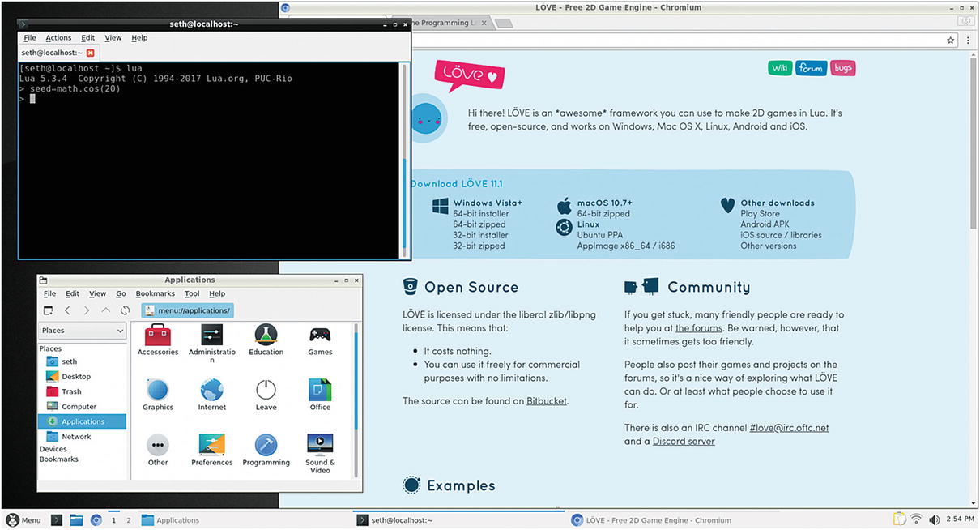This screenshot has height=530, width=980.
Task: Click the LÖVE Wiki button
Action: (x=780, y=68)
